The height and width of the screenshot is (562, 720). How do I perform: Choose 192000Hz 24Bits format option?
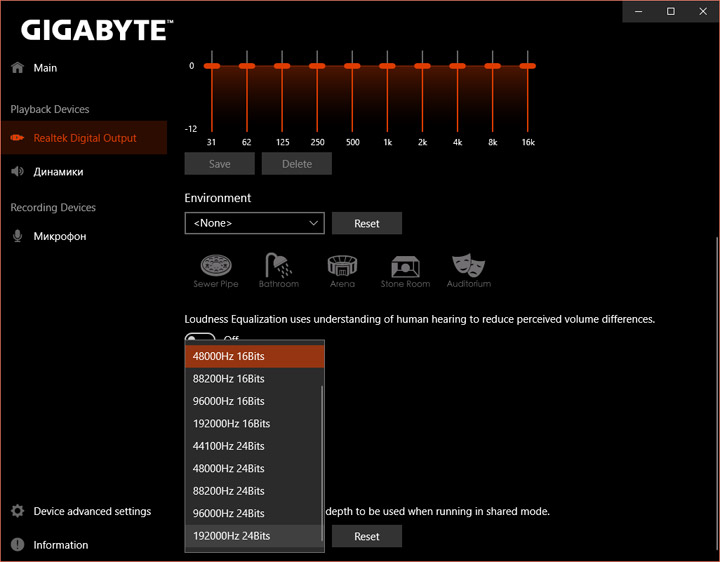253,536
